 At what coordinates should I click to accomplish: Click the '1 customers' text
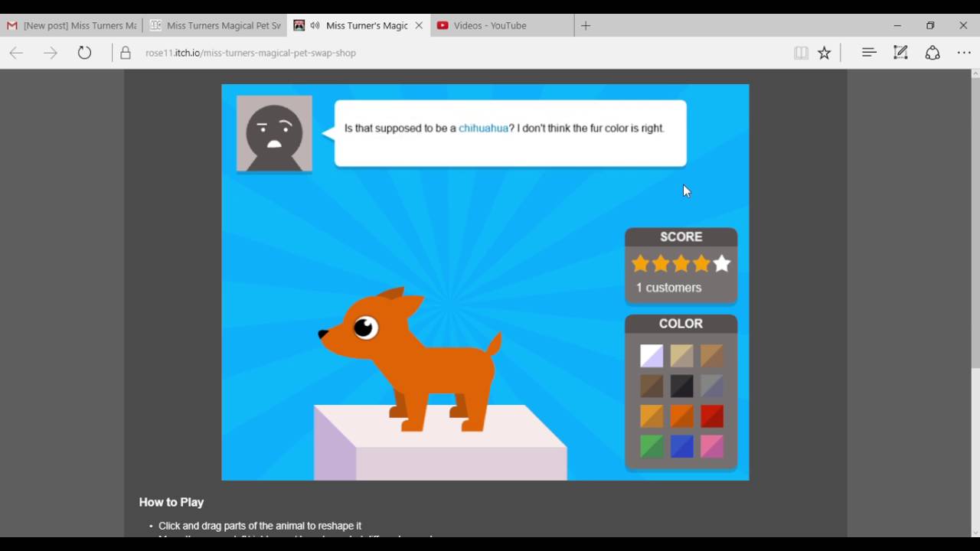pos(668,288)
